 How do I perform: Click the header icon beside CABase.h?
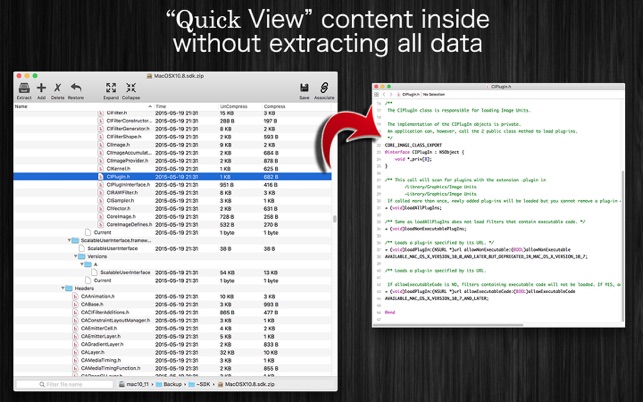click(75, 304)
